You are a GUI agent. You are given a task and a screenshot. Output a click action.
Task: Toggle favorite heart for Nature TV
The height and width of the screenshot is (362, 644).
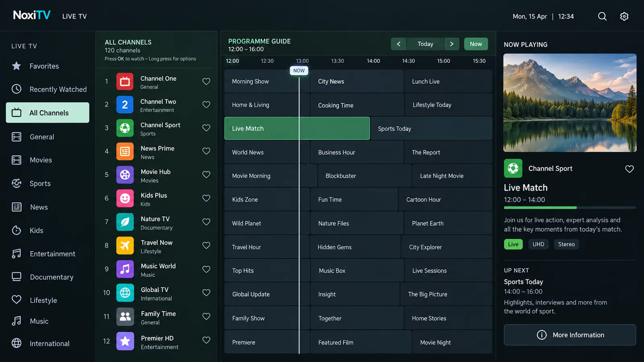pos(206,222)
